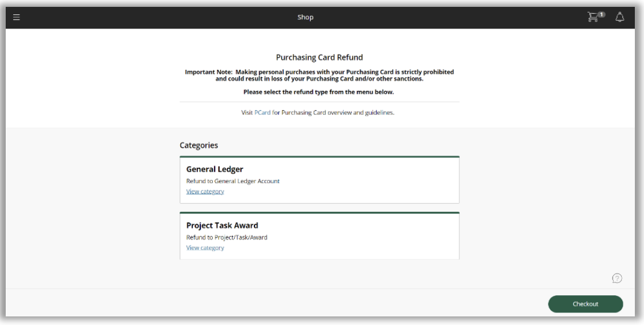Click View category under General Ledger
The image size is (644, 325).
pos(205,192)
